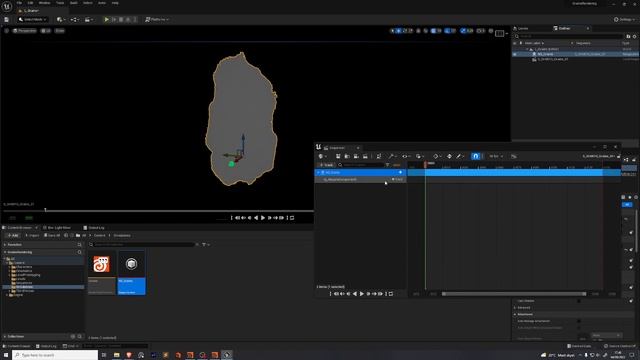Toggle the blue Sequencer snapping magnet

click(476, 156)
